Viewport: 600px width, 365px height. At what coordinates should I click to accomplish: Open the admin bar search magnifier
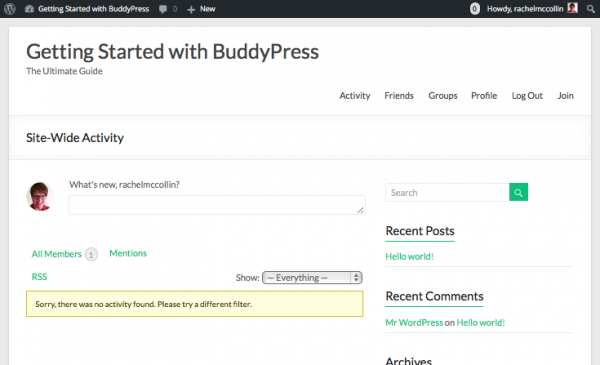coord(591,9)
